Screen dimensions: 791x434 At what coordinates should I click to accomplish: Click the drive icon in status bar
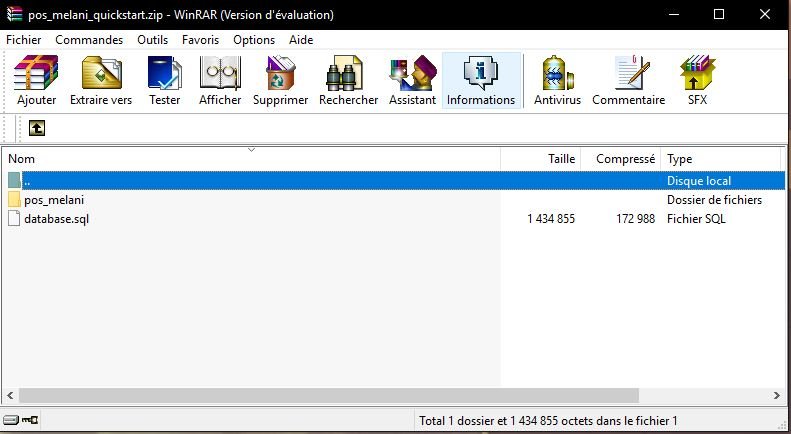click(x=10, y=420)
